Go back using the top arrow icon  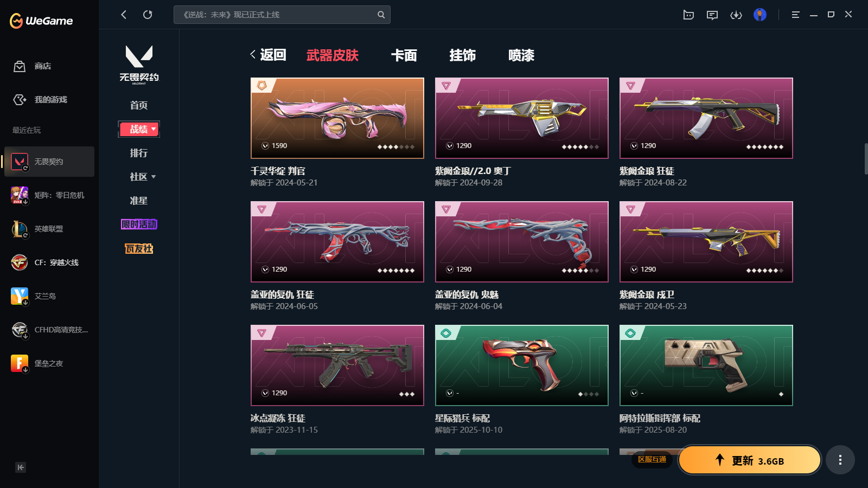pyautogui.click(x=124, y=15)
